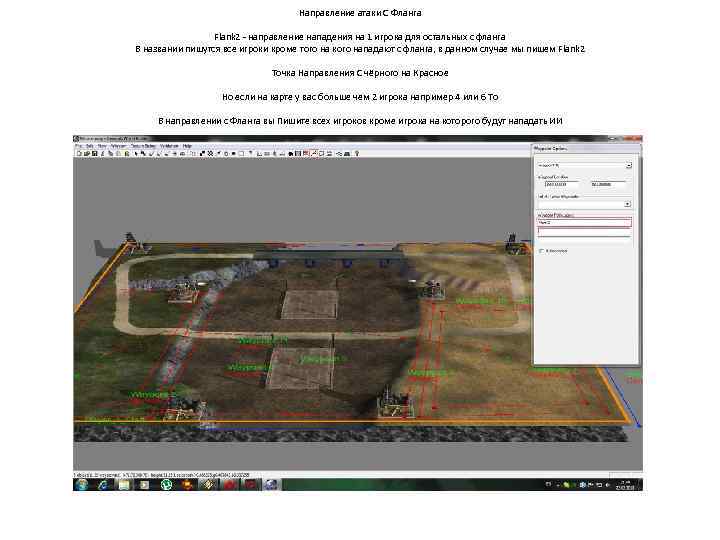This screenshot has height=540, width=720.
Task: Open Windows Media Player from taskbar
Action: 145,485
